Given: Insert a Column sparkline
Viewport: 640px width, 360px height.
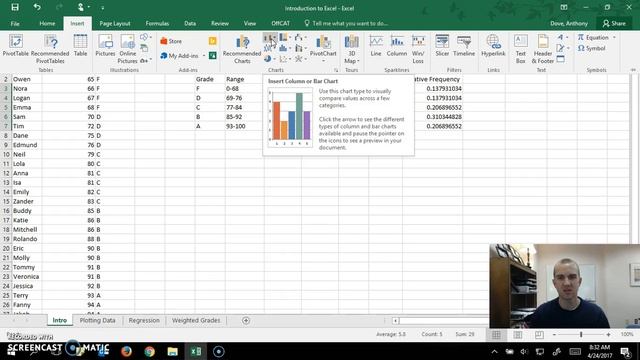Looking at the screenshot, I should coord(397,46).
